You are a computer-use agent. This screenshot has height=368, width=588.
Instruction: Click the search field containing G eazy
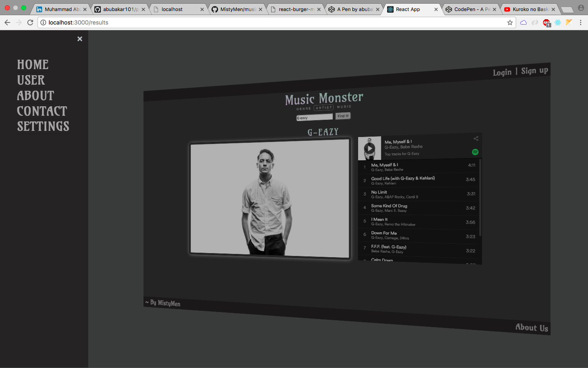coord(314,117)
